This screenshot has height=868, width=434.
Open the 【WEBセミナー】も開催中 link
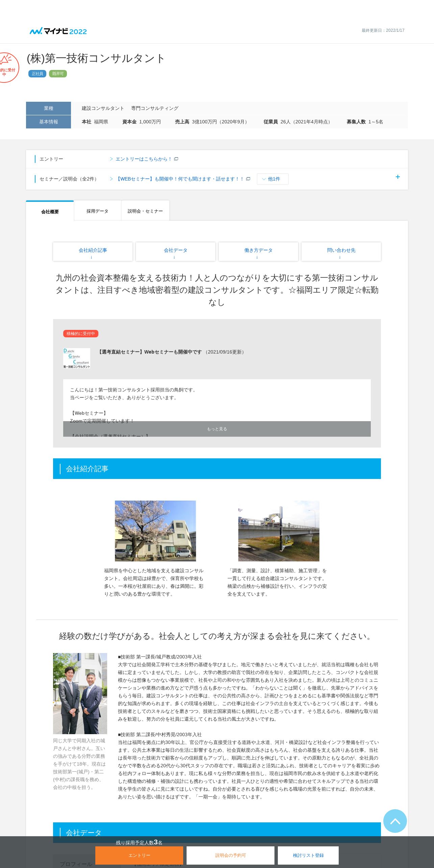pyautogui.click(x=179, y=179)
